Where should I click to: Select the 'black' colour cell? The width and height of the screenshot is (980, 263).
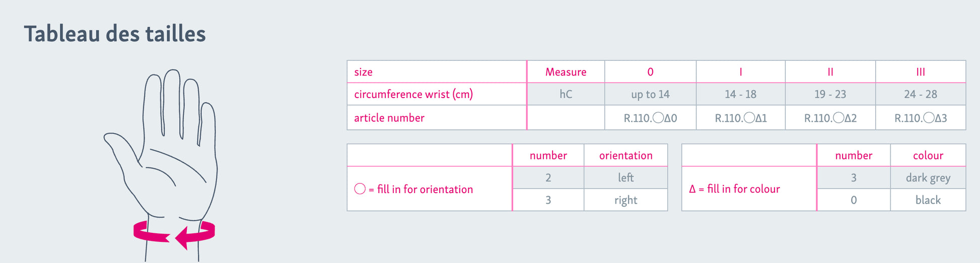pos(928,200)
